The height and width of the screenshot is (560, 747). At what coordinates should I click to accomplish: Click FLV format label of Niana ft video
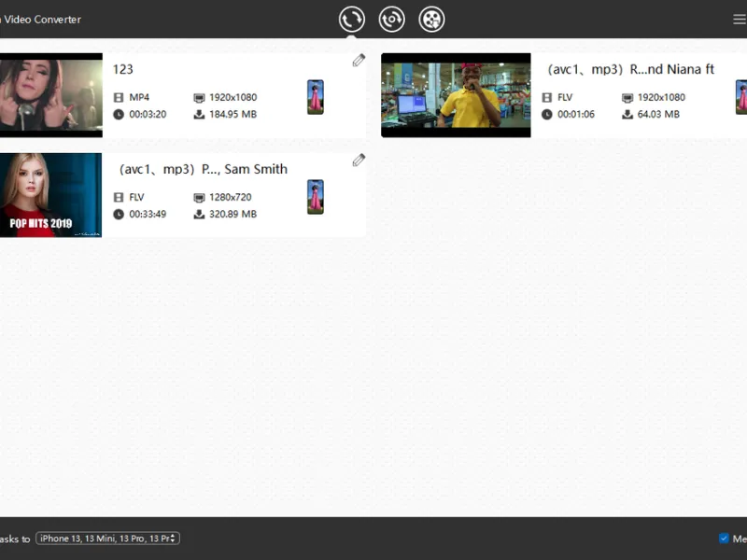click(565, 97)
